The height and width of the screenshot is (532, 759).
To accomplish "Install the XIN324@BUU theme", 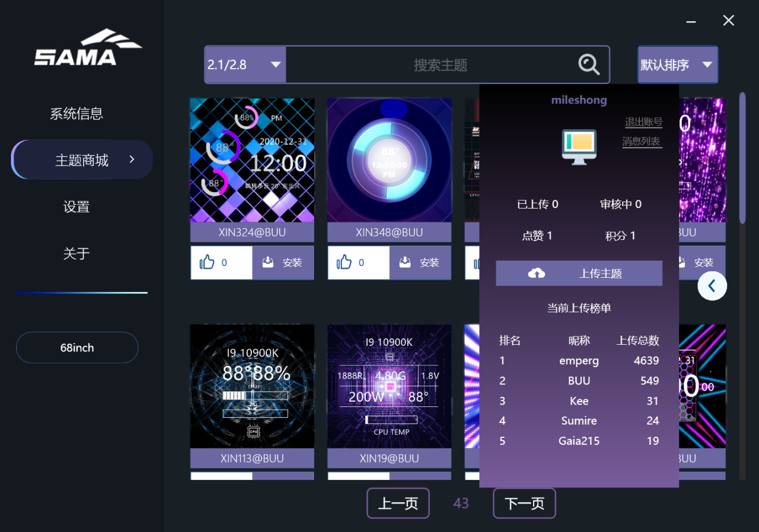I will click(283, 262).
